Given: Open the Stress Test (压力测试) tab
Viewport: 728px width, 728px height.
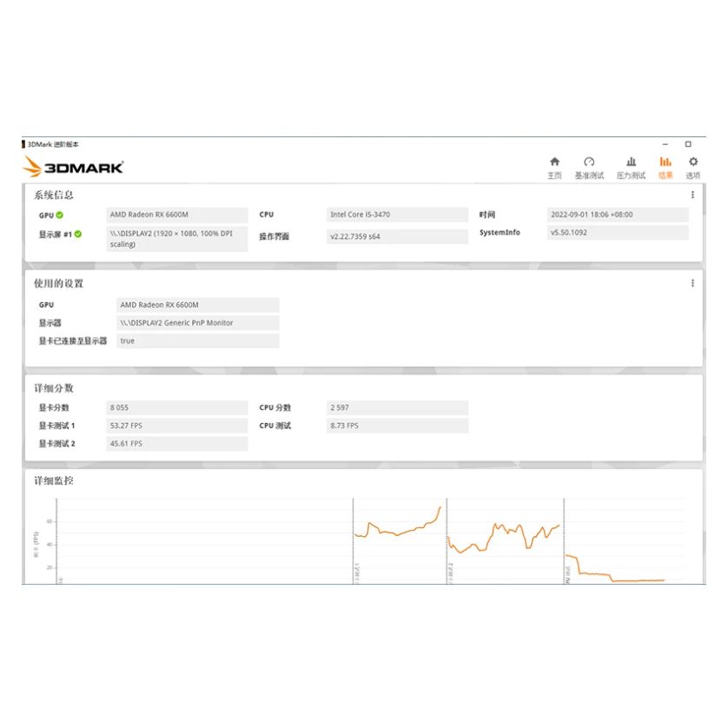Looking at the screenshot, I should (631, 168).
